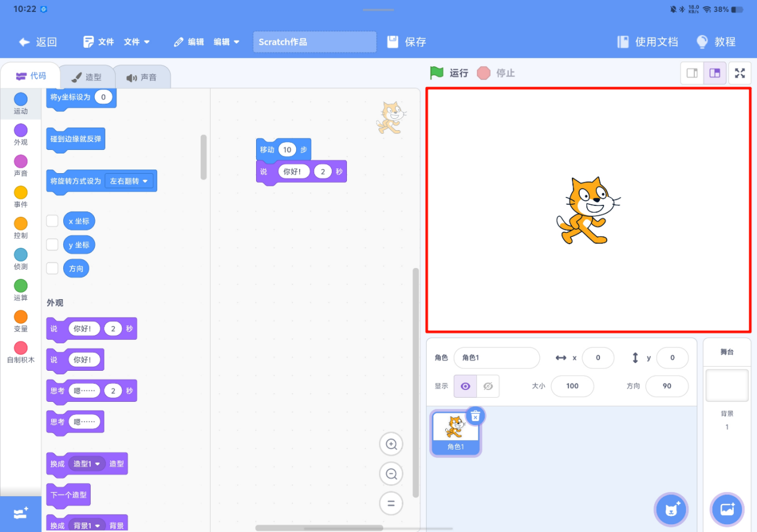This screenshot has height=532, width=757.
Task: Switch to the 声音 (Sounds) tab
Action: [143, 76]
